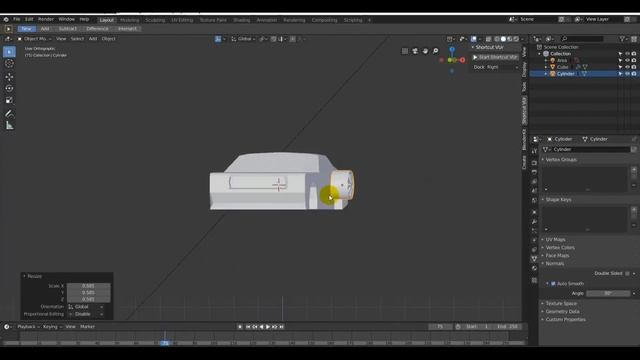Toggle viewport visibility of Area light
Screen dimensions: 640x360
point(627,60)
